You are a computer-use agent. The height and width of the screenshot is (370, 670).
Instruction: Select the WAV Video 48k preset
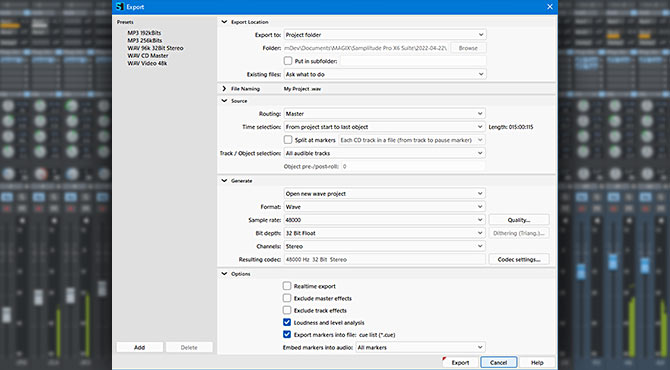147,64
